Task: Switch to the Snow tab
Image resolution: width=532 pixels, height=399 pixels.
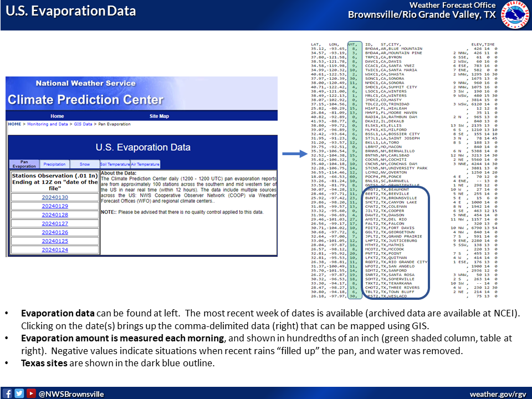Action: click(x=84, y=164)
